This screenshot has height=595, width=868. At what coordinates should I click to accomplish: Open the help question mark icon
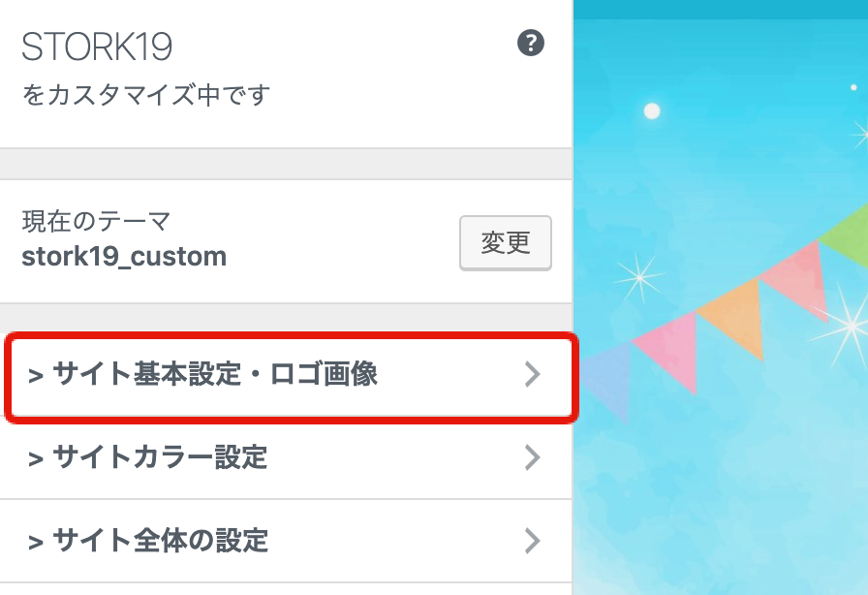point(530,43)
